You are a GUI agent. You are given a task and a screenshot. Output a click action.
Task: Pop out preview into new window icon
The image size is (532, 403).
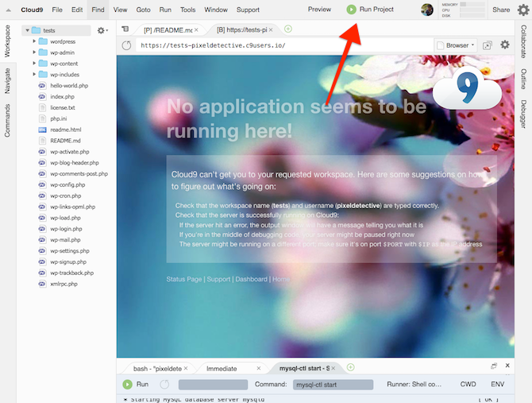click(488, 45)
